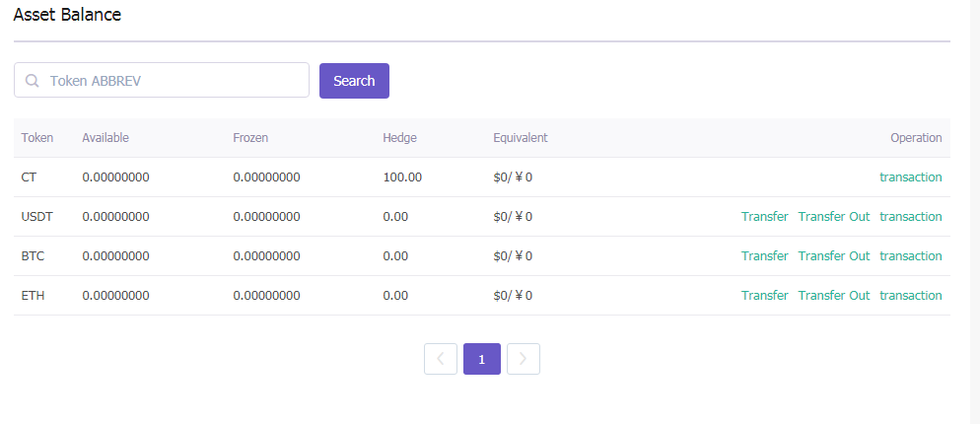Screen dimensions: 980x424
Task: Click the search magnifier icon
Action: pos(33,81)
